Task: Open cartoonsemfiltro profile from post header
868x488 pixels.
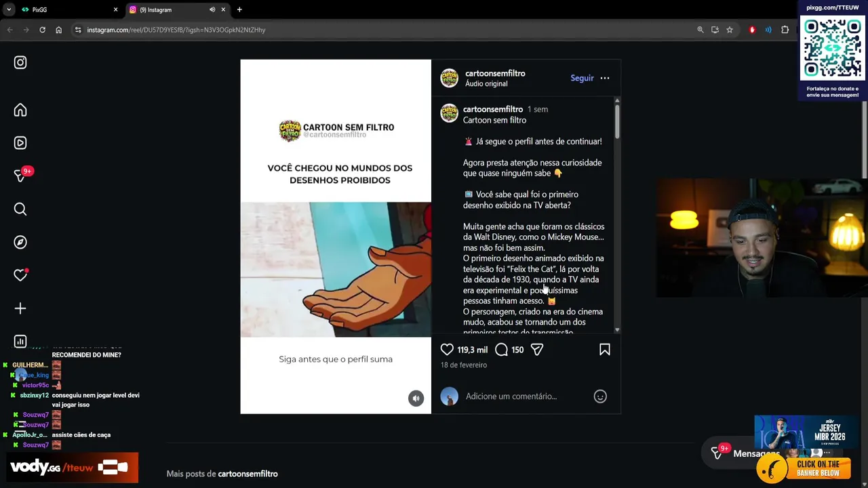Action: [x=495, y=73]
